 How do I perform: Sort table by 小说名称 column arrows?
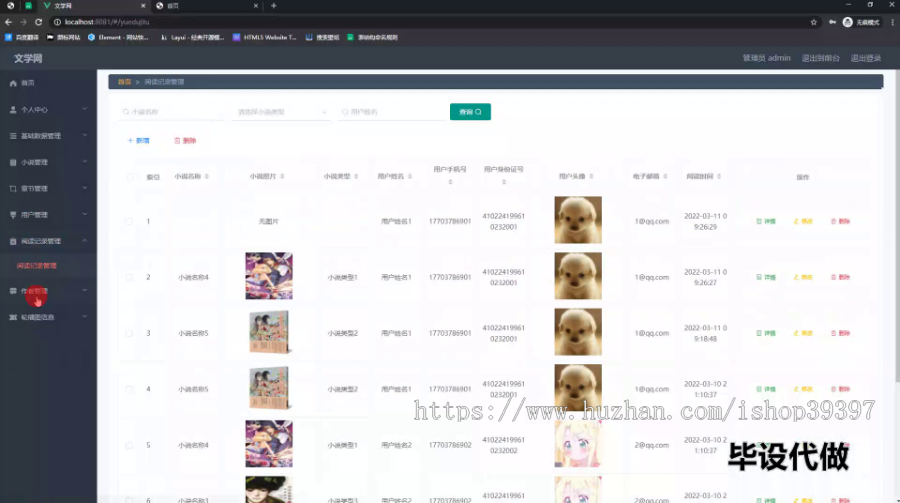207,176
